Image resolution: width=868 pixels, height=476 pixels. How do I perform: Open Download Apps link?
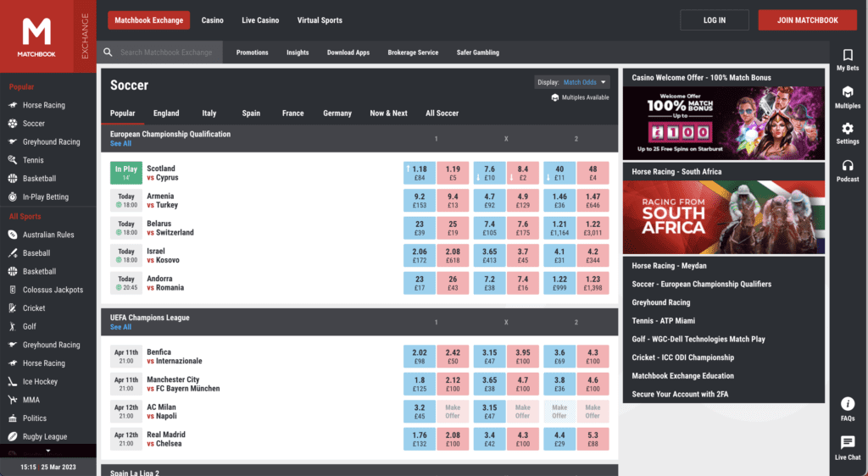(x=348, y=53)
